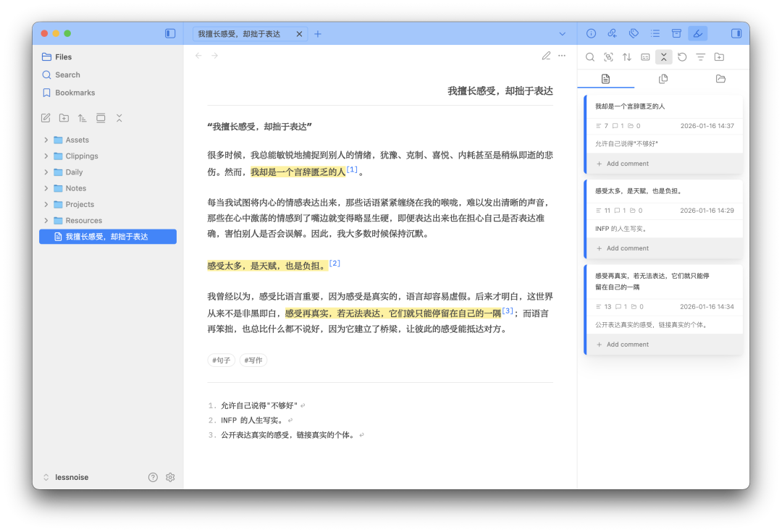Click the add-folder icon in highlights toolbar

click(719, 57)
